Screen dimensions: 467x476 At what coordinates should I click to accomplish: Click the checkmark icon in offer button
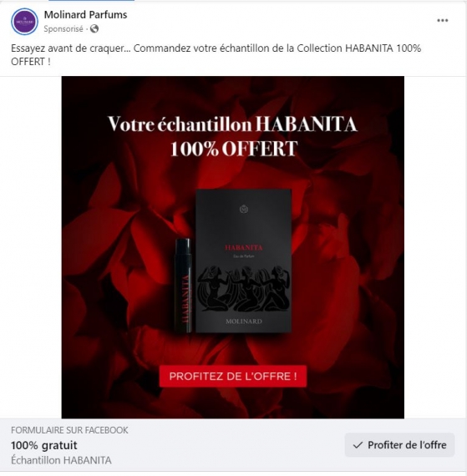click(358, 445)
